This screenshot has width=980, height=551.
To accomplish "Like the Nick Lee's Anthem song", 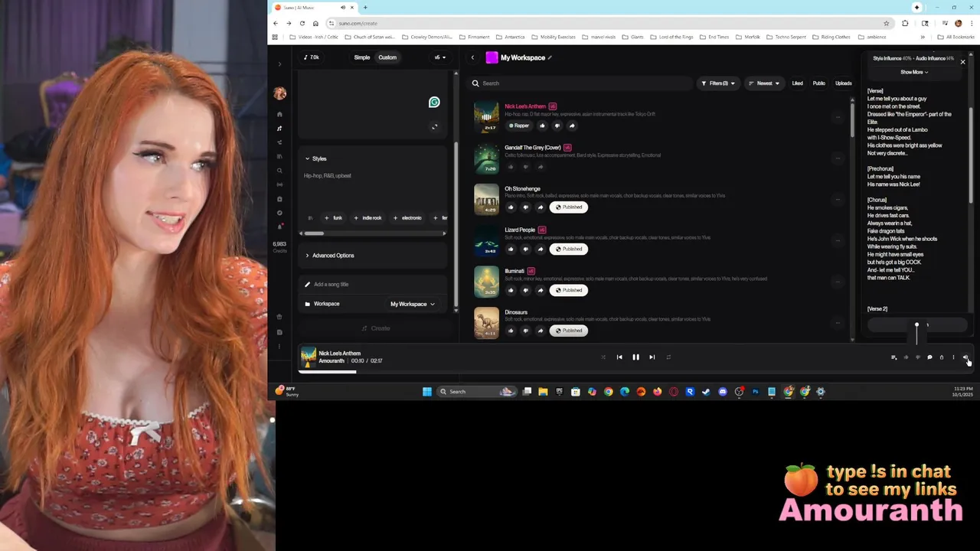I will (543, 126).
